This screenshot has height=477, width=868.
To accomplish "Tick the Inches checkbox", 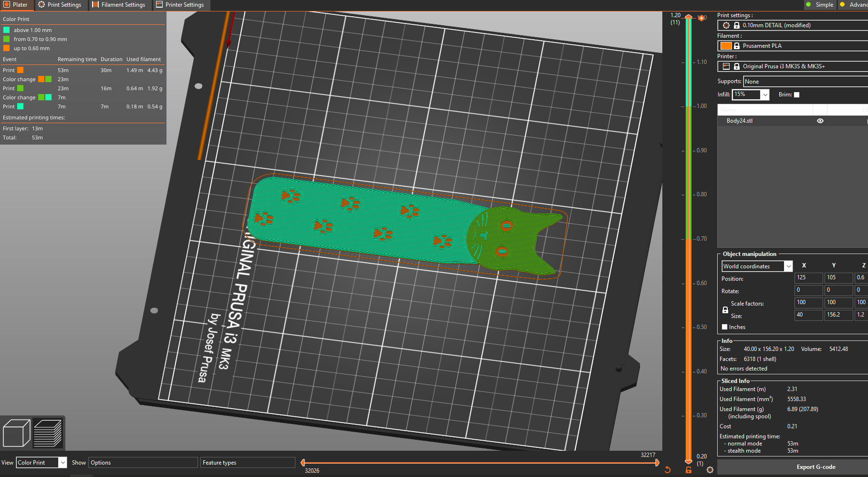I will point(725,327).
